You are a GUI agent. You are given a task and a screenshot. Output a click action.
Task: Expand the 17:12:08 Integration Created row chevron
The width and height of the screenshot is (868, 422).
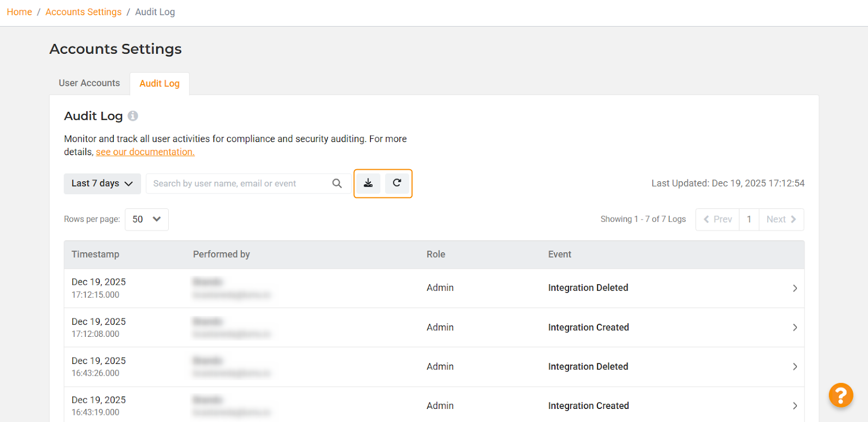click(x=795, y=328)
